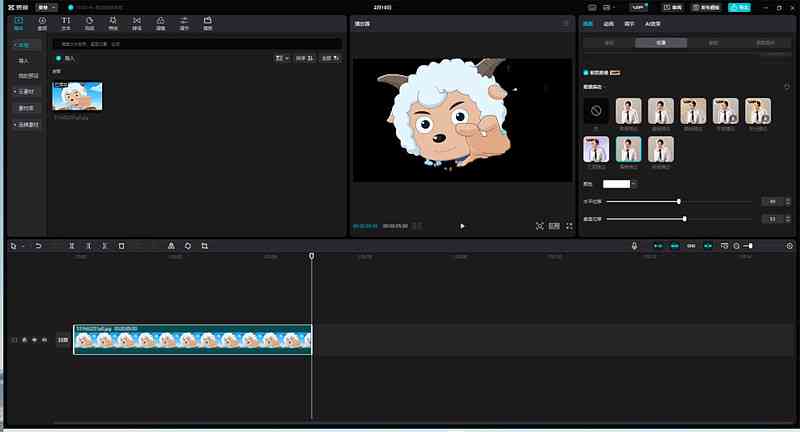Toggle auto snapping in timeline toolbar

pyautogui.click(x=674, y=246)
